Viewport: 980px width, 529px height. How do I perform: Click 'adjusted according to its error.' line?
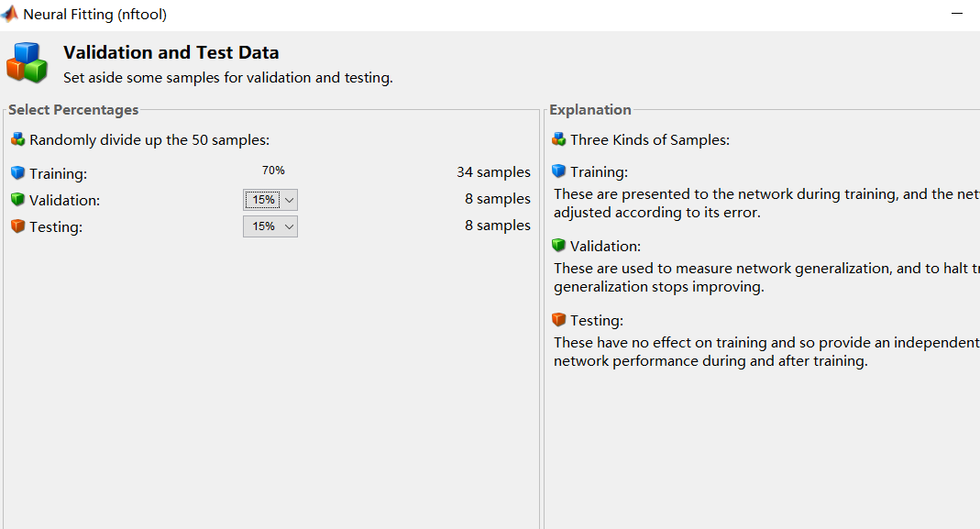[657, 213]
